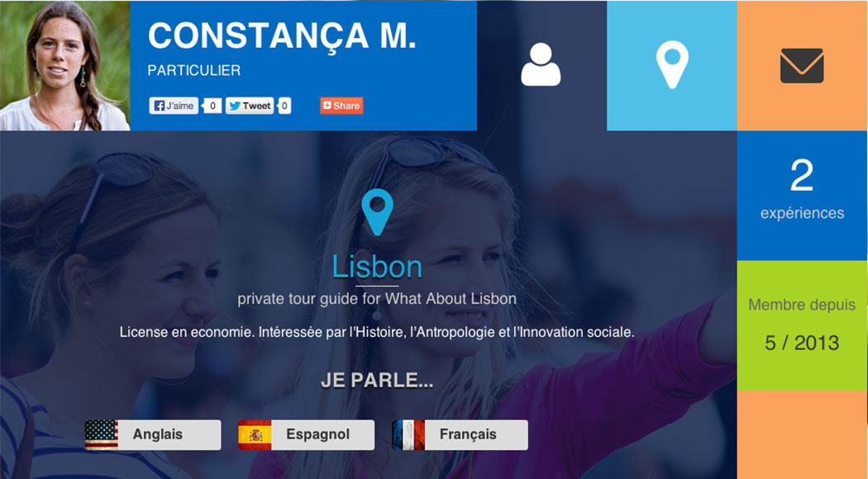Click the French flag icon

tap(408, 434)
